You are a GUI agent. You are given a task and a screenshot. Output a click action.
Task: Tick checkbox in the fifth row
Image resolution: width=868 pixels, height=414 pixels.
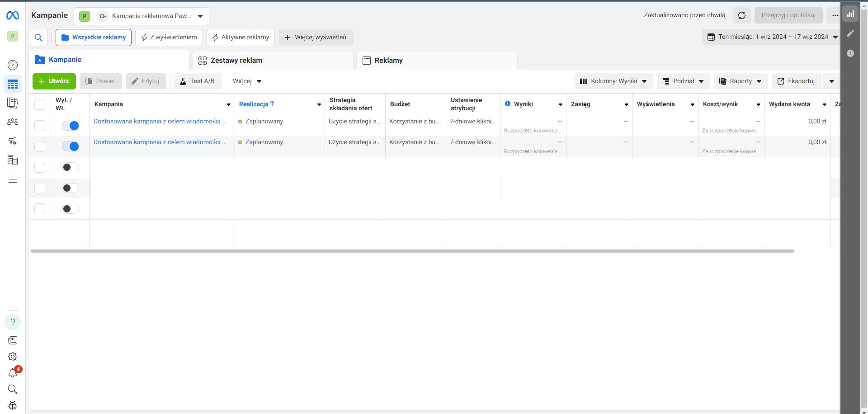click(x=40, y=209)
